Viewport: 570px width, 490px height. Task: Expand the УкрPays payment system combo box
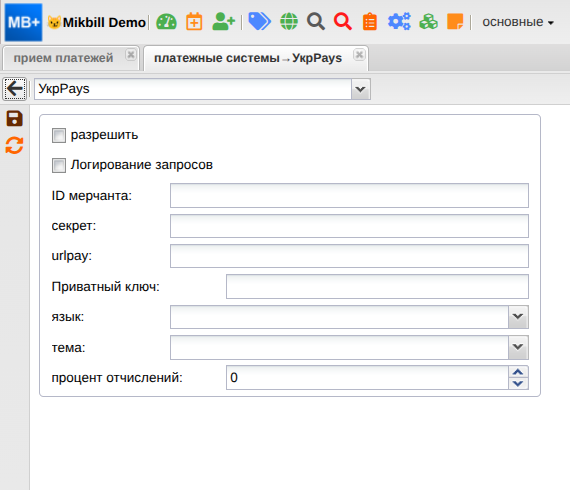[361, 89]
